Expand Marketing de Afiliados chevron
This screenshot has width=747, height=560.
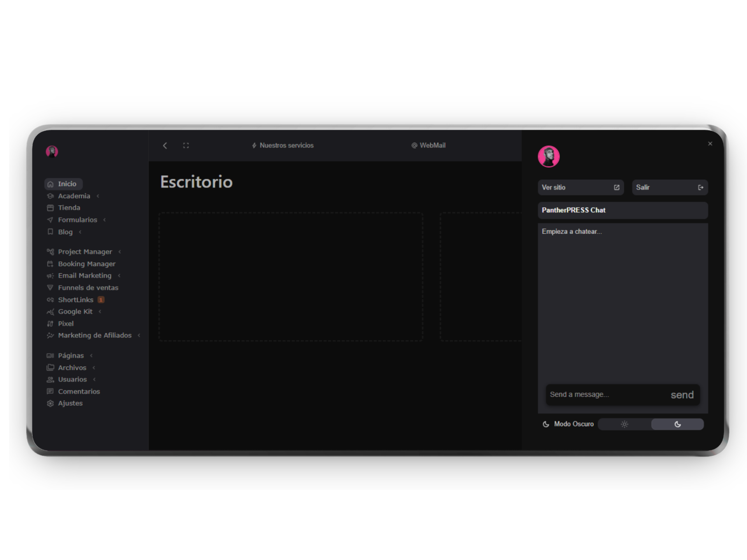[x=139, y=335]
